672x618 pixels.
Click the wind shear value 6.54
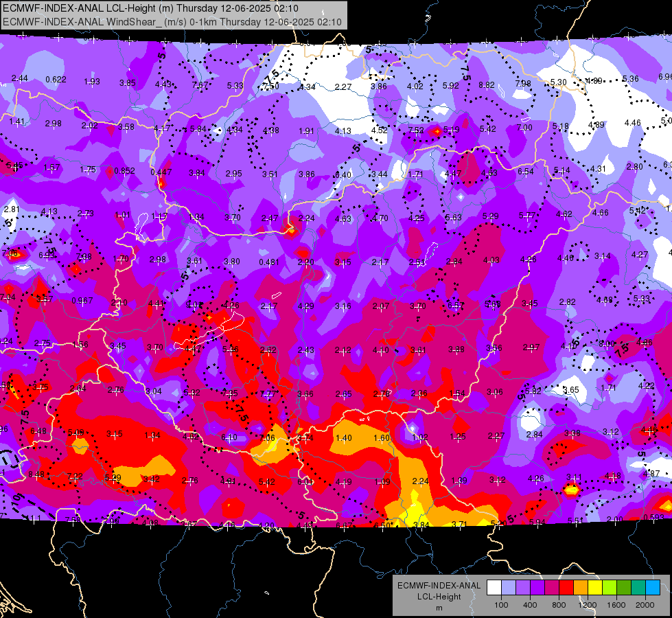(x=525, y=172)
